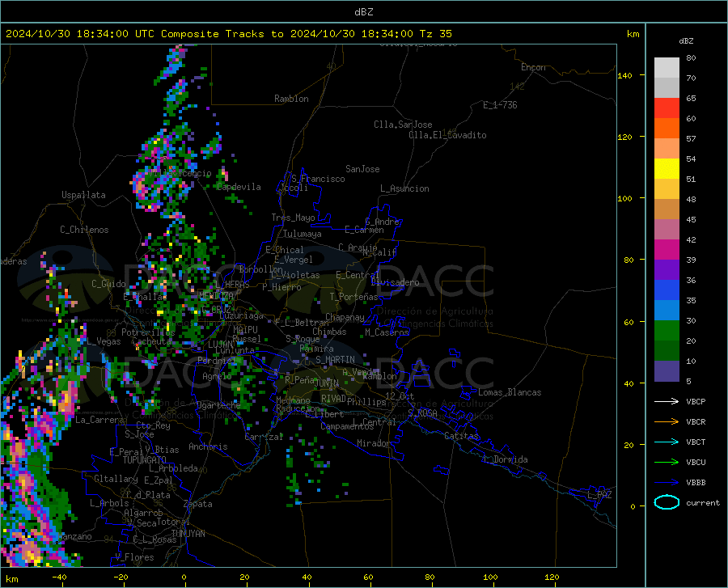The image size is (728, 588).
Task: Click the 'km' label in the header
Action: coord(633,34)
